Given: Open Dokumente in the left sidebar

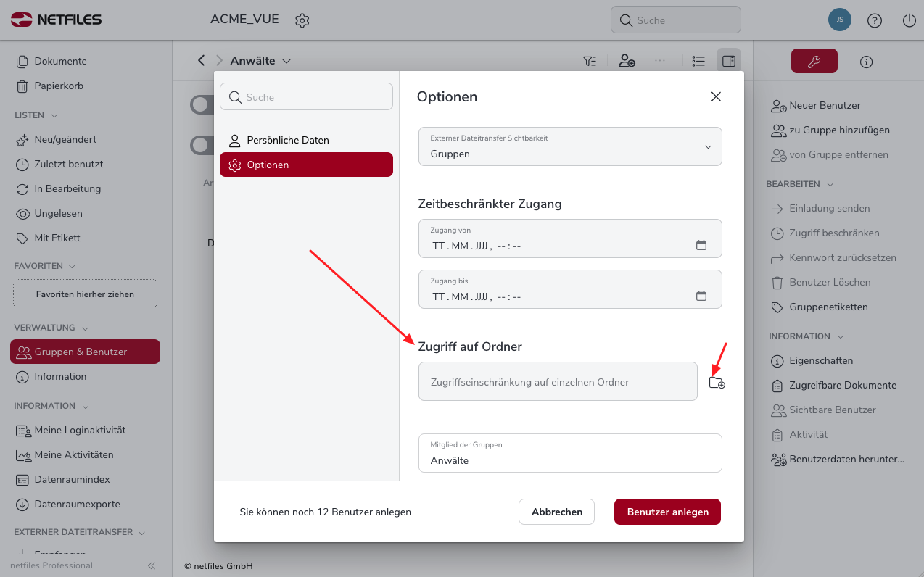Looking at the screenshot, I should pyautogui.click(x=60, y=62).
